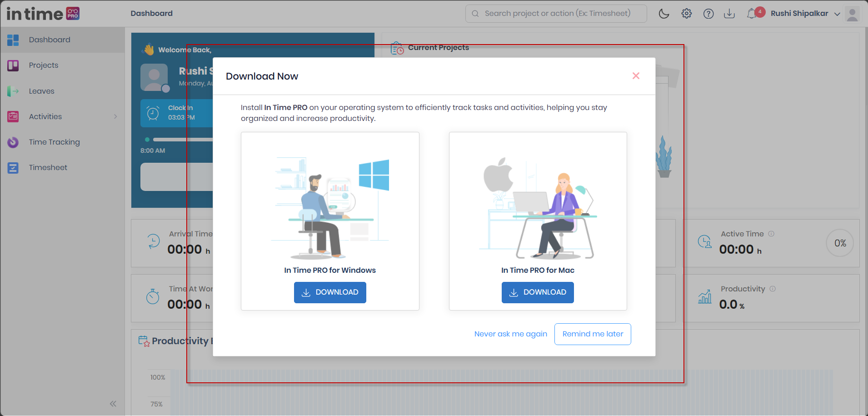Click the user avatar in top bar
868x416 pixels.
pyautogui.click(x=853, y=14)
